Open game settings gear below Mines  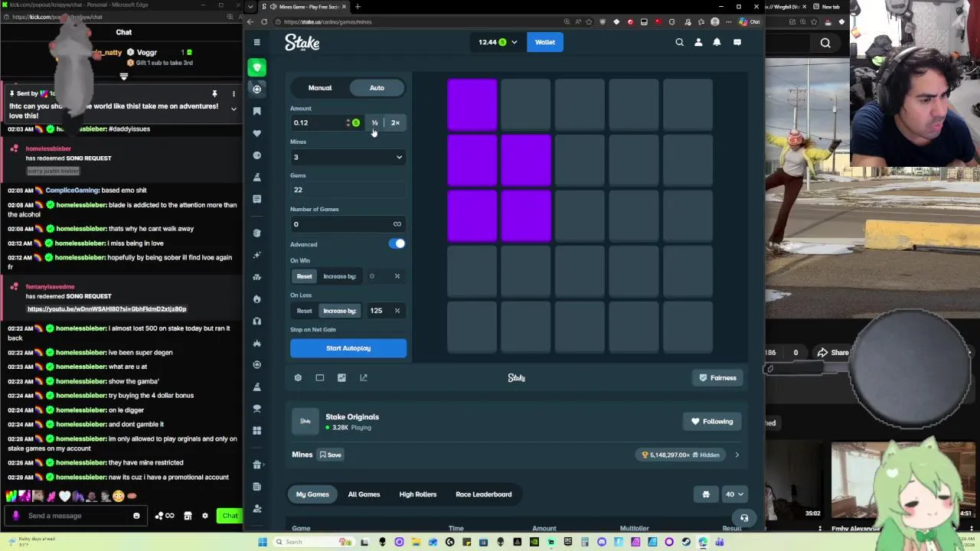tap(298, 377)
